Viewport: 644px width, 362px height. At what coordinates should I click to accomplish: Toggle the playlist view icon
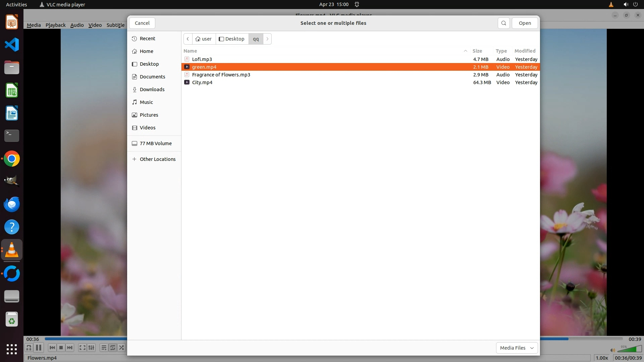coord(104,348)
